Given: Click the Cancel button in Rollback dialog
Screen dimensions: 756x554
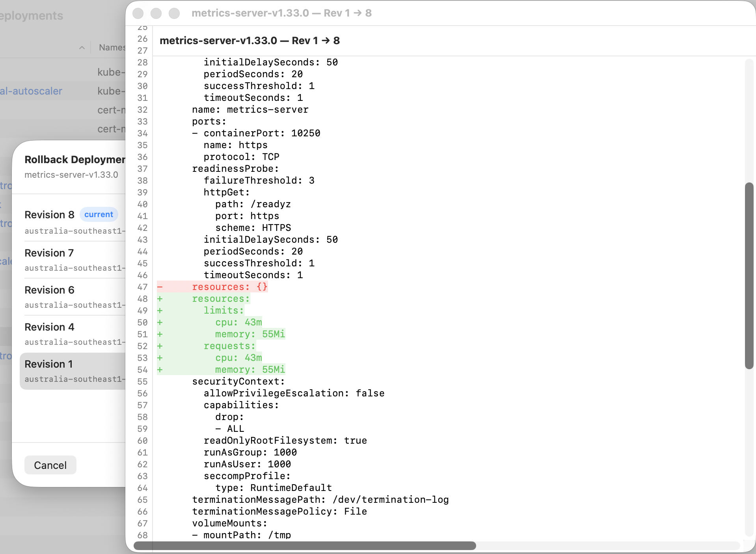Looking at the screenshot, I should 50,465.
